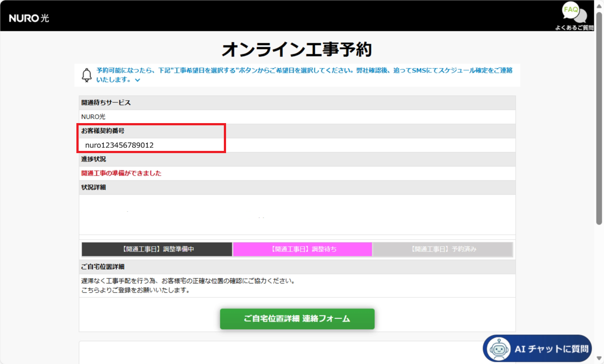
Task: Click the NURO光 logo in header
Action: (29, 18)
